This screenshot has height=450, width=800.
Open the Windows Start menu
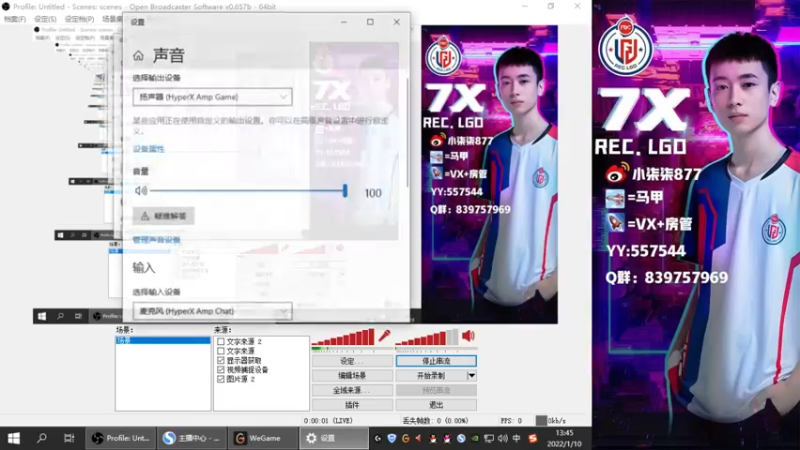14,438
